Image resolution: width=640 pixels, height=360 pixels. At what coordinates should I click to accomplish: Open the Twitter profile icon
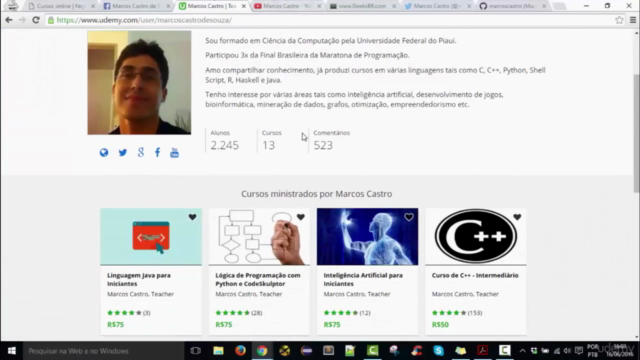(122, 153)
